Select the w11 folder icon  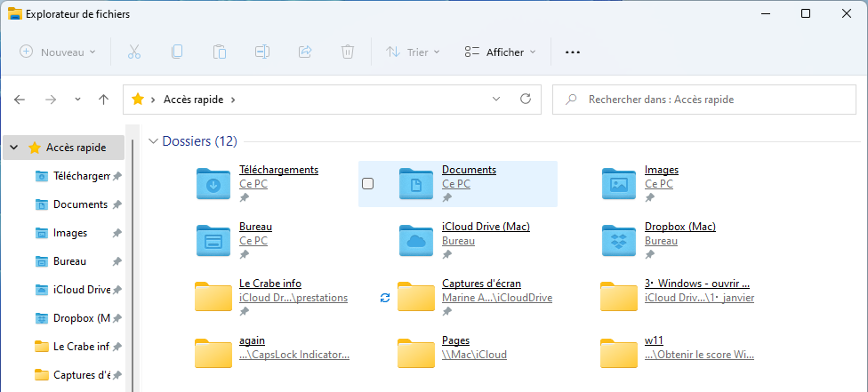pyautogui.click(x=619, y=353)
